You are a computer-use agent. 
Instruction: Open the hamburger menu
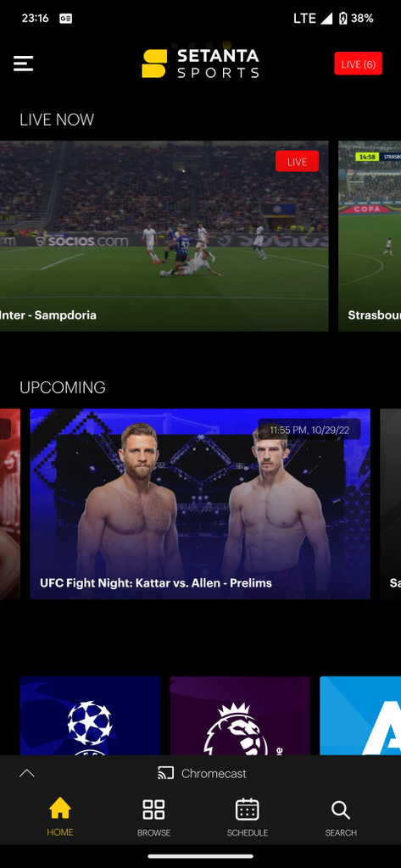(x=23, y=64)
